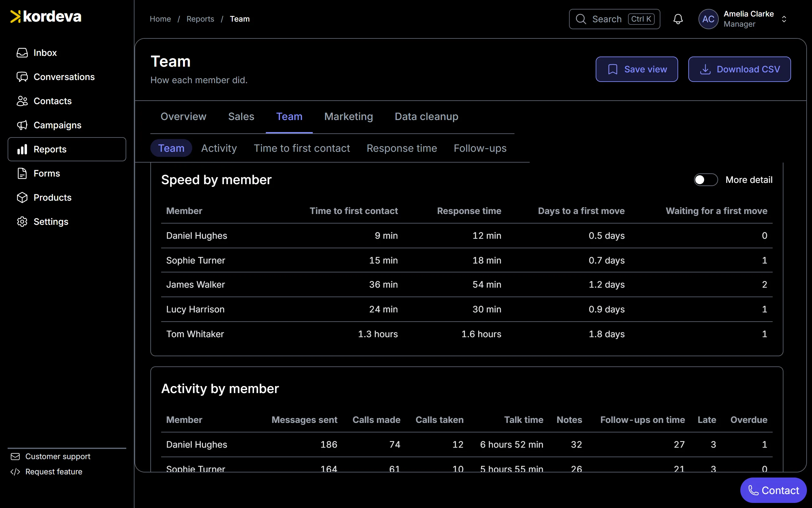Image resolution: width=812 pixels, height=508 pixels.
Task: Open the Activity sub-tab
Action: tap(219, 148)
